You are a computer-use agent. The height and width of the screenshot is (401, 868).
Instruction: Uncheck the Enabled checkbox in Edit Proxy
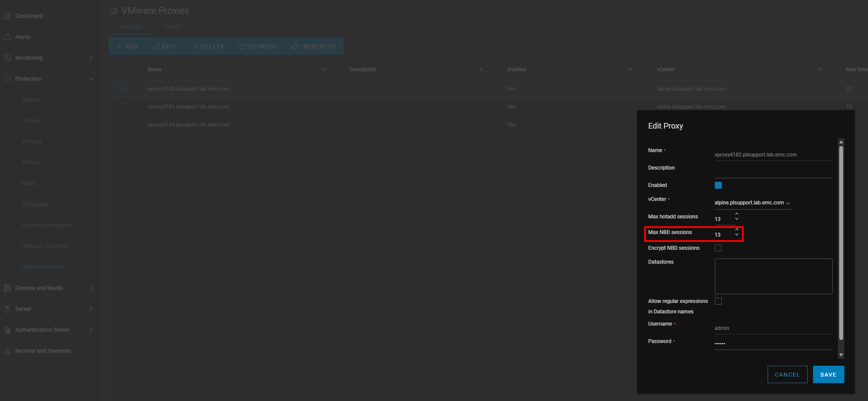click(x=718, y=185)
